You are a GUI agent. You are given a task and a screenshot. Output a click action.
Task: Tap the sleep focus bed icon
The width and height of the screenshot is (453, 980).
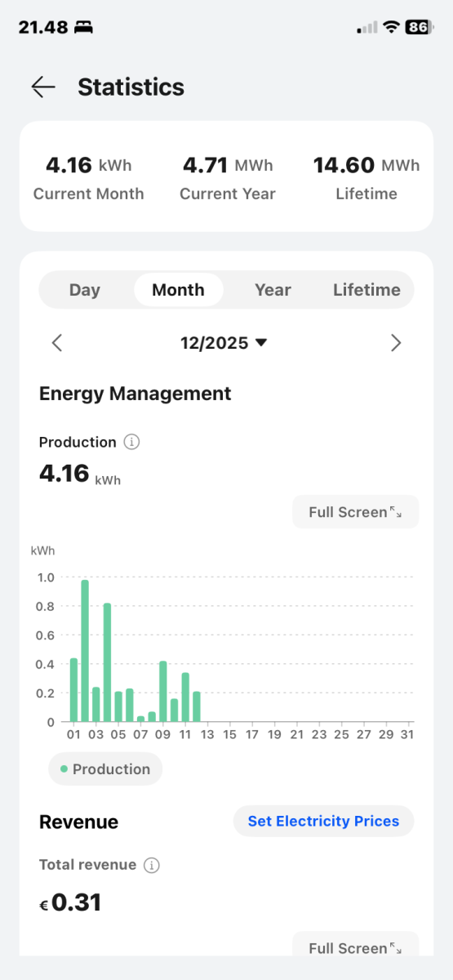[x=83, y=28]
